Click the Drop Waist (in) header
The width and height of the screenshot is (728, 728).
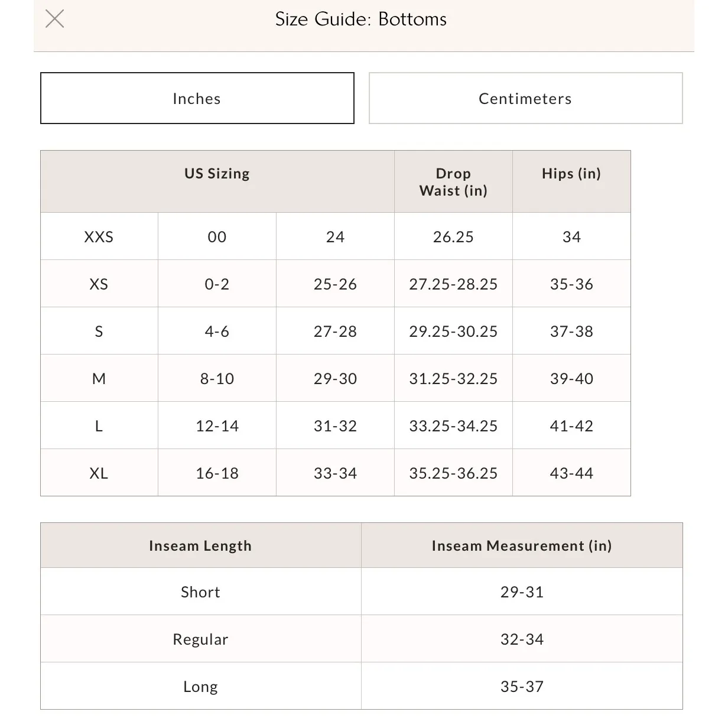click(x=453, y=182)
